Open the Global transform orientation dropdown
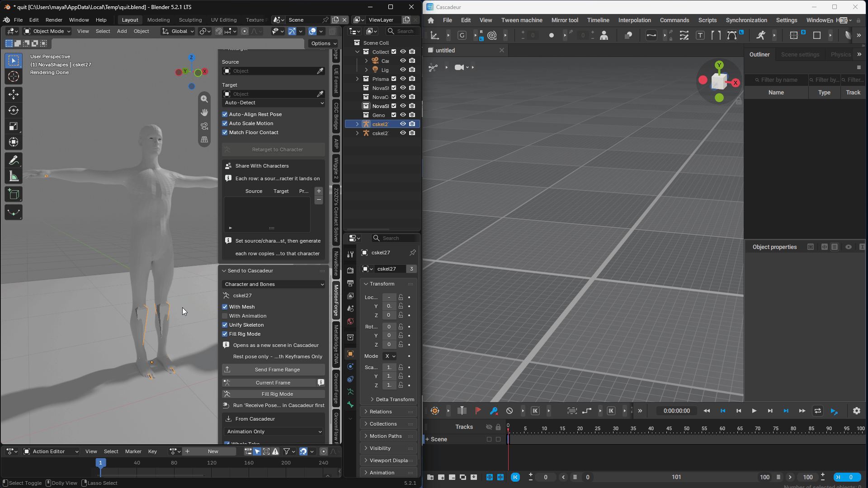Image resolution: width=868 pixels, height=488 pixels. (x=178, y=31)
